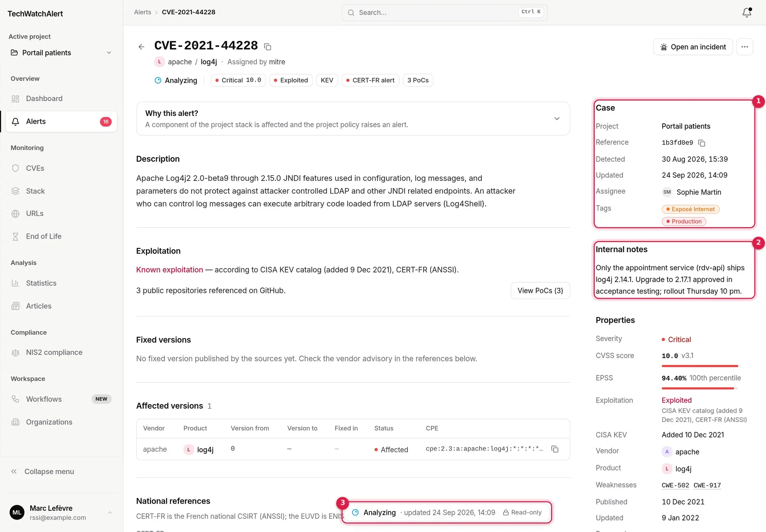Click View PoCs (3) button
766x532 pixels.
click(540, 291)
